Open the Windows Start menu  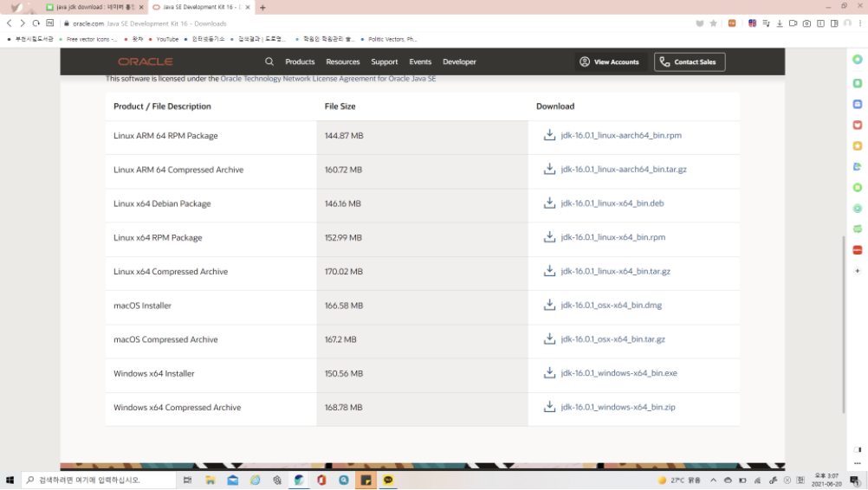(x=10, y=480)
